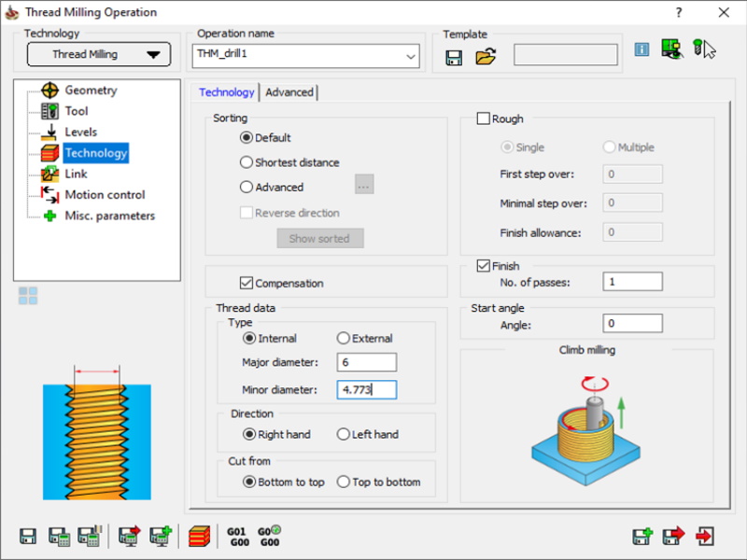This screenshot has height=560, width=747.
Task: Click the Help question mark button
Action: click(679, 12)
